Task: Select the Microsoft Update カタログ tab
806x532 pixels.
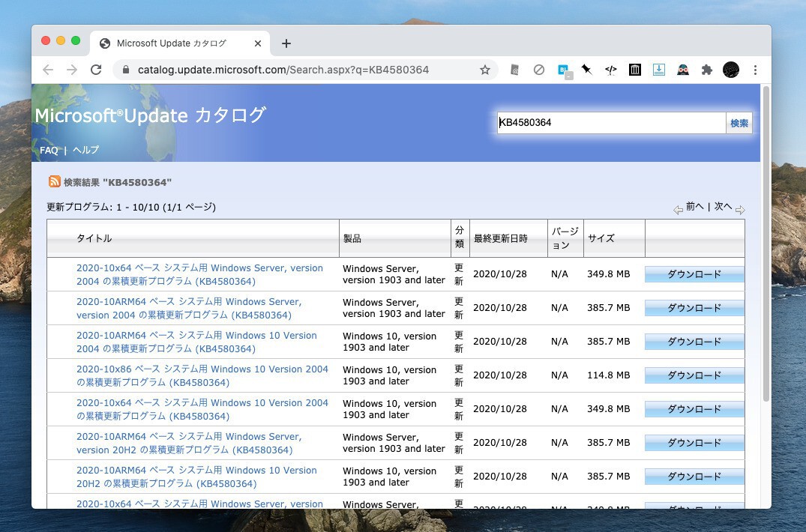Action: point(171,43)
